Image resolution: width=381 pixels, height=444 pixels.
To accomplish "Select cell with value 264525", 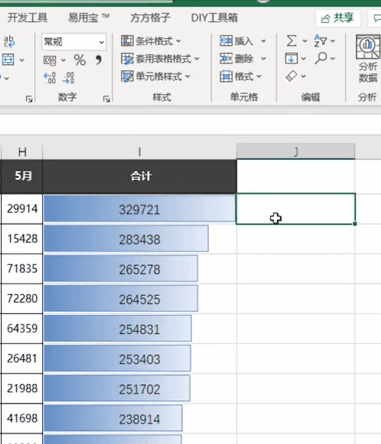I will [140, 299].
